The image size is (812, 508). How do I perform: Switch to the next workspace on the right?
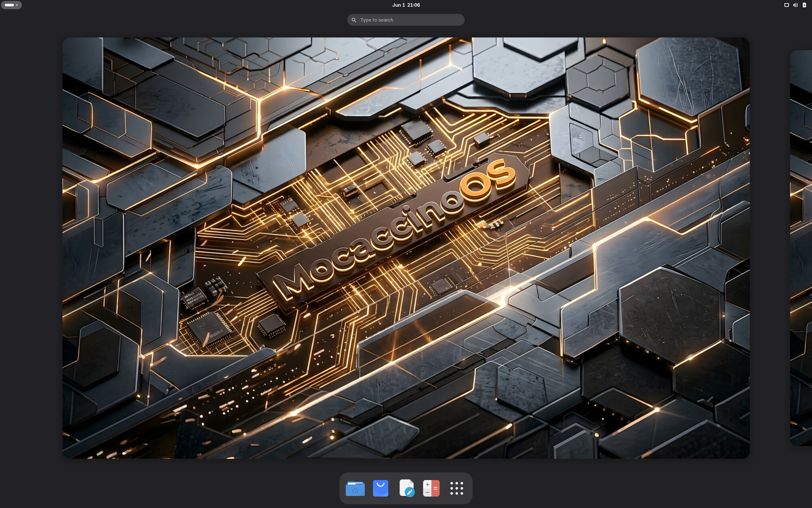[801, 248]
